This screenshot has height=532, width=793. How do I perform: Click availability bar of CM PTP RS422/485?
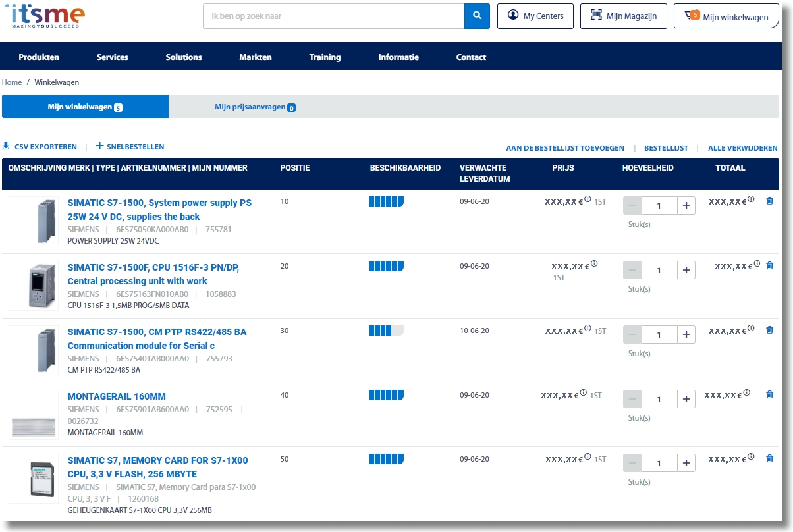pyautogui.click(x=386, y=331)
